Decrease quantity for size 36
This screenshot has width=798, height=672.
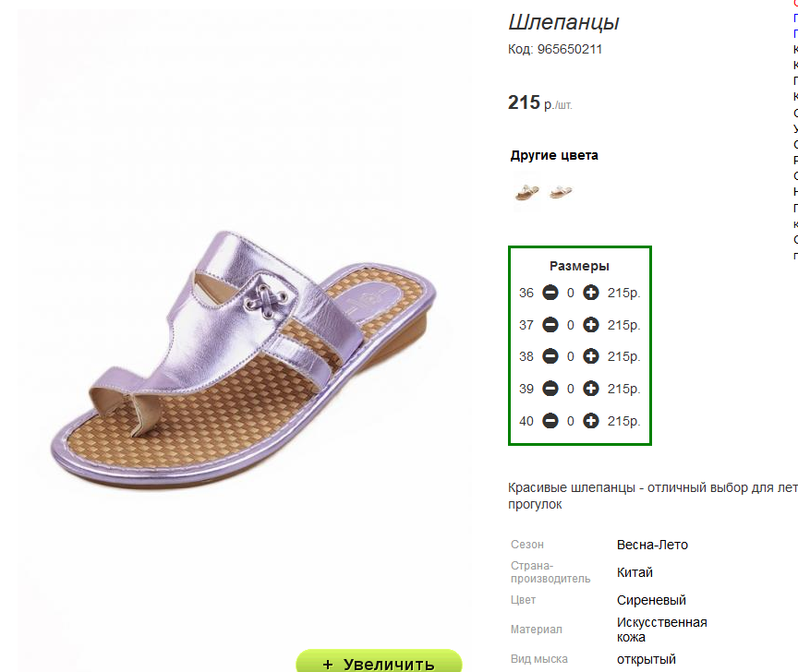point(550,293)
